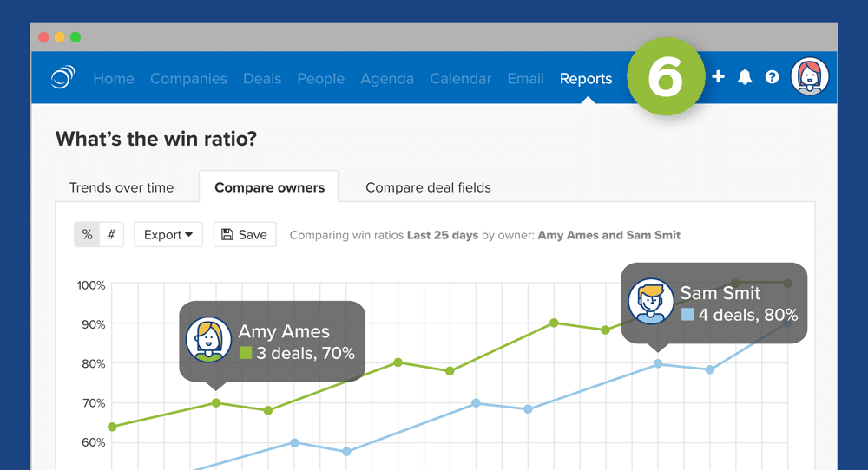The width and height of the screenshot is (868, 470).
Task: Go to the Companies page
Action: [188, 78]
